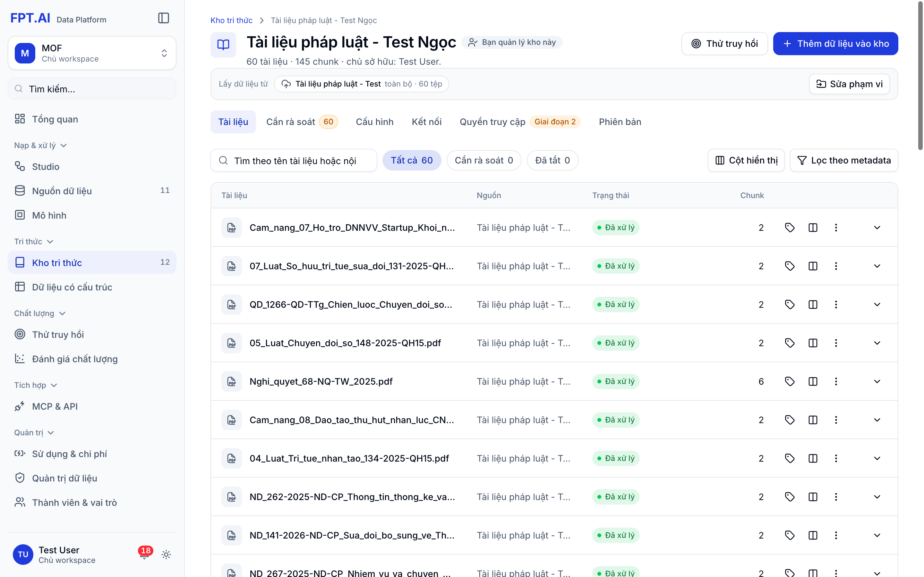Image resolution: width=924 pixels, height=577 pixels.
Task: Switch to the Phiên bản tab
Action: (x=620, y=122)
